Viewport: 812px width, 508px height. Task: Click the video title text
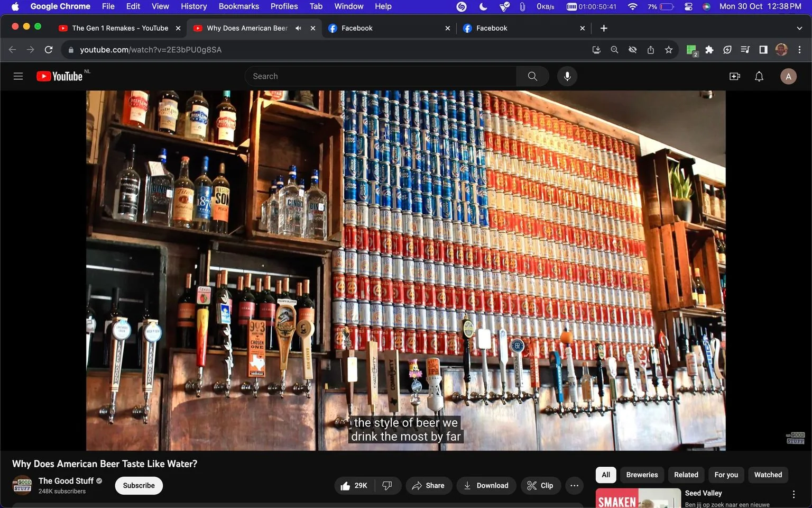pos(105,464)
